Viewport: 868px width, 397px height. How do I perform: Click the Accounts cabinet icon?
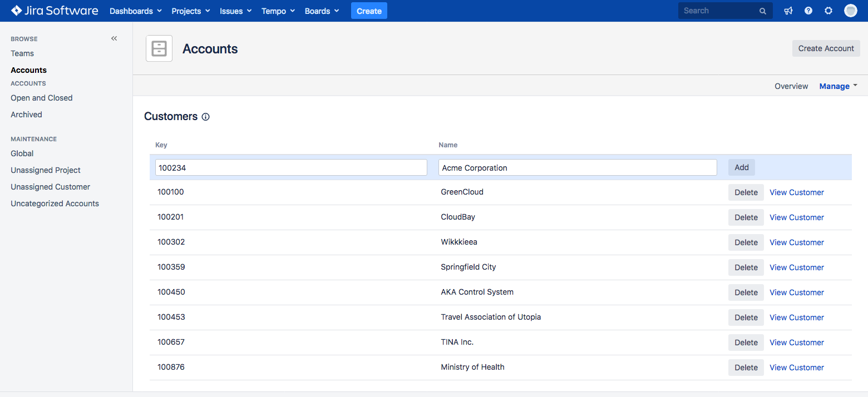pos(159,48)
